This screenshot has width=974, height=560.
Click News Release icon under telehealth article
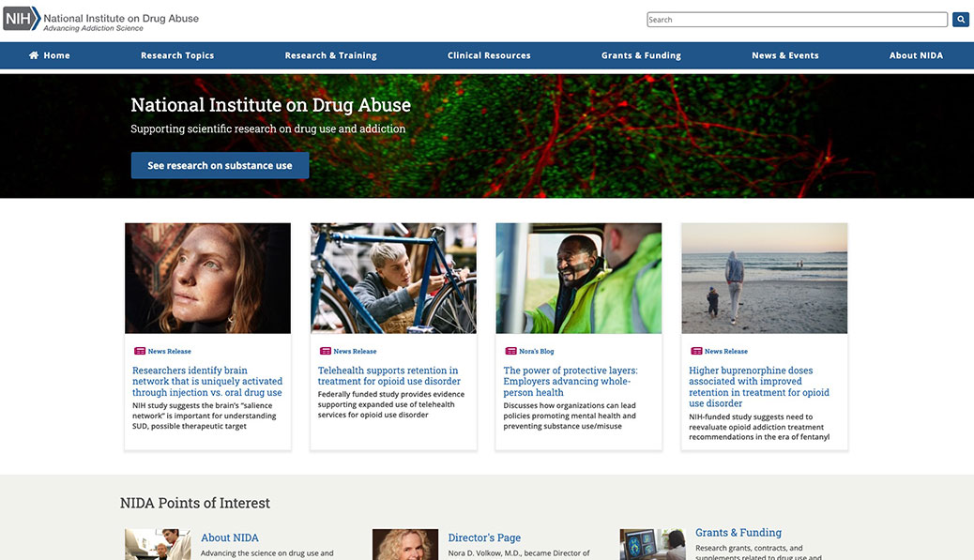326,352
